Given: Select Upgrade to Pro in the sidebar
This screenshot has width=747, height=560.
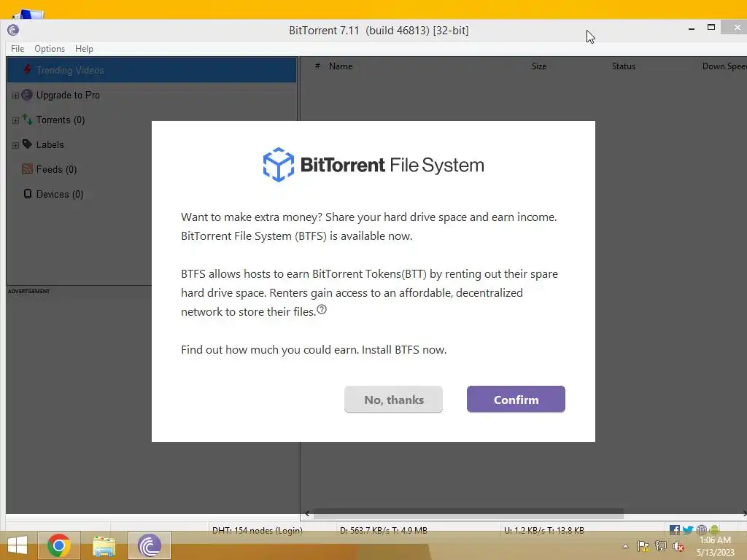Looking at the screenshot, I should coord(68,96).
